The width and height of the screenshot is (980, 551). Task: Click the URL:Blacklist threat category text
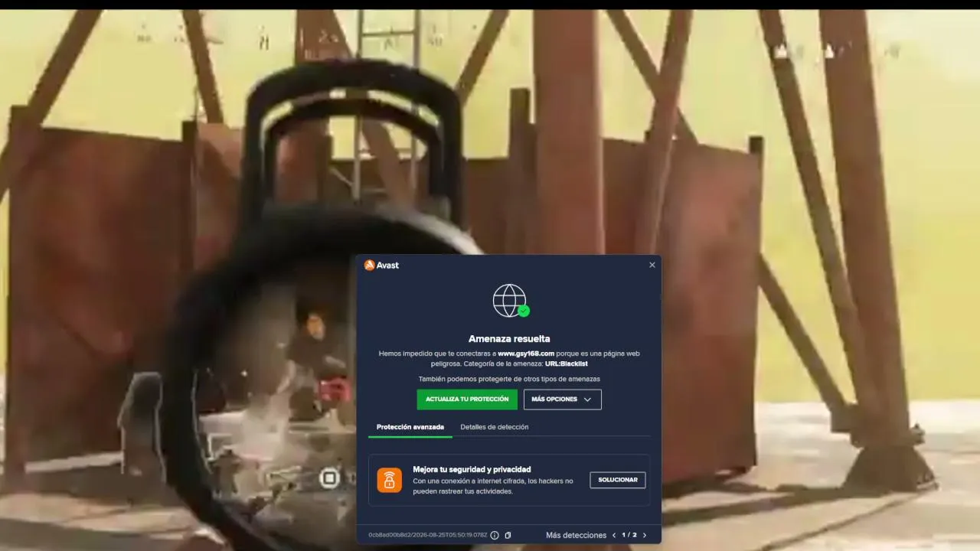point(567,364)
